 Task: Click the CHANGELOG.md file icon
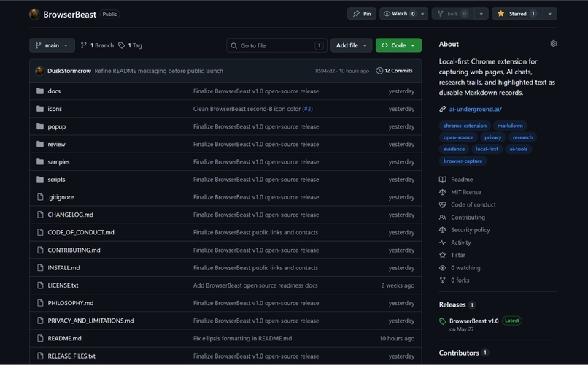coord(40,215)
